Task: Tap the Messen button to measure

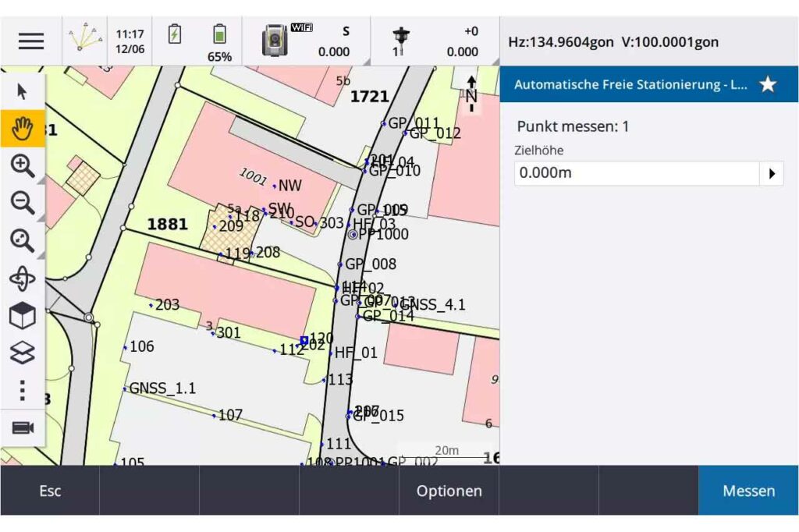Action: pyautogui.click(x=748, y=491)
